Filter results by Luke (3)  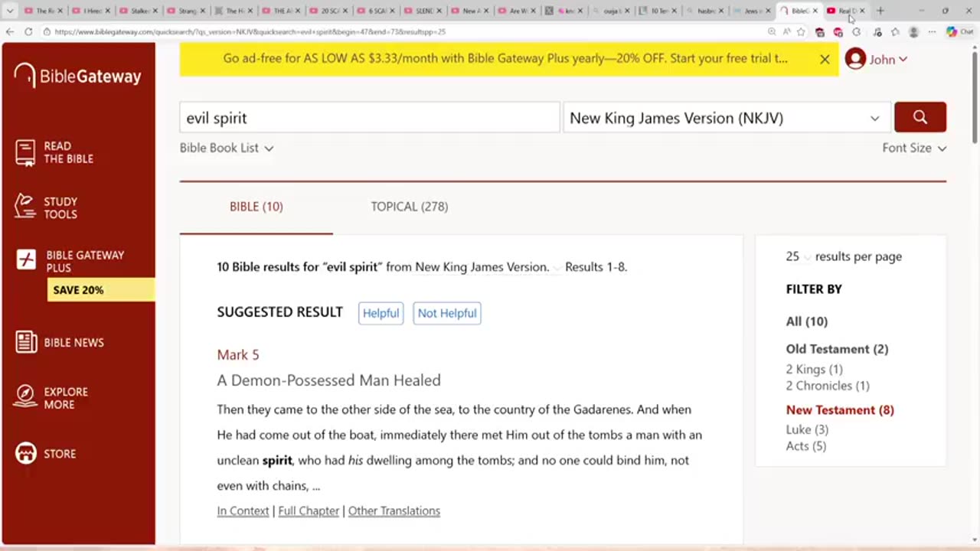(808, 429)
